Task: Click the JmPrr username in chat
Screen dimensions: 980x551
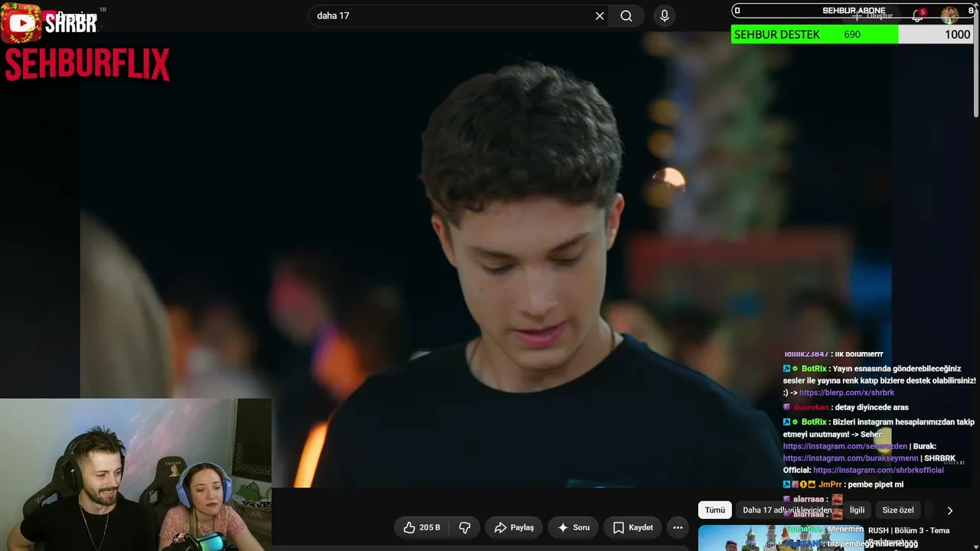Action: (829, 484)
